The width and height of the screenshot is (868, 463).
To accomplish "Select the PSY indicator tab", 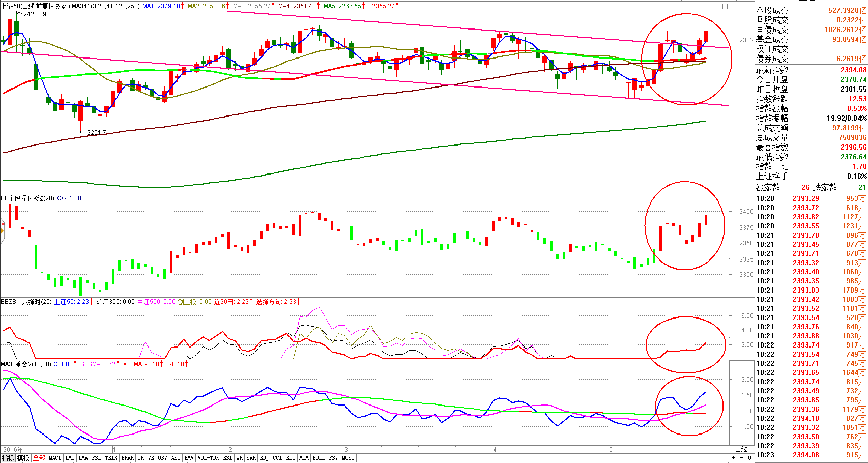I will [333, 458].
